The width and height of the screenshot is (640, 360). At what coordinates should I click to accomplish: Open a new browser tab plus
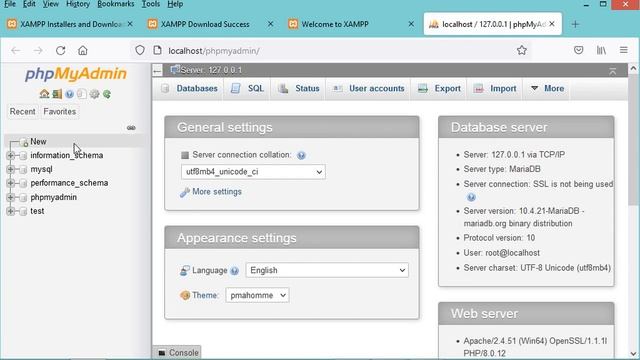point(575,24)
